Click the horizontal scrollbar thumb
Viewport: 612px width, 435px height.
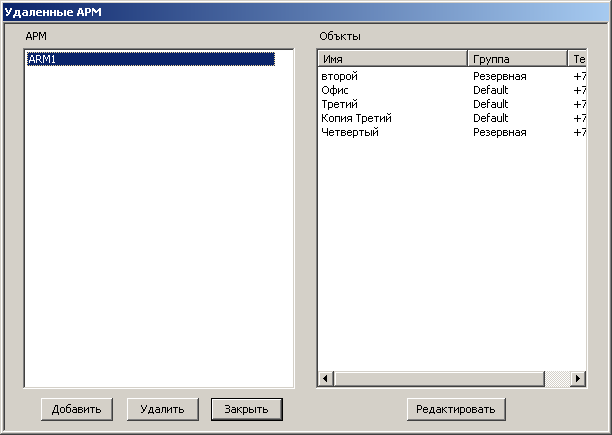coord(439,378)
